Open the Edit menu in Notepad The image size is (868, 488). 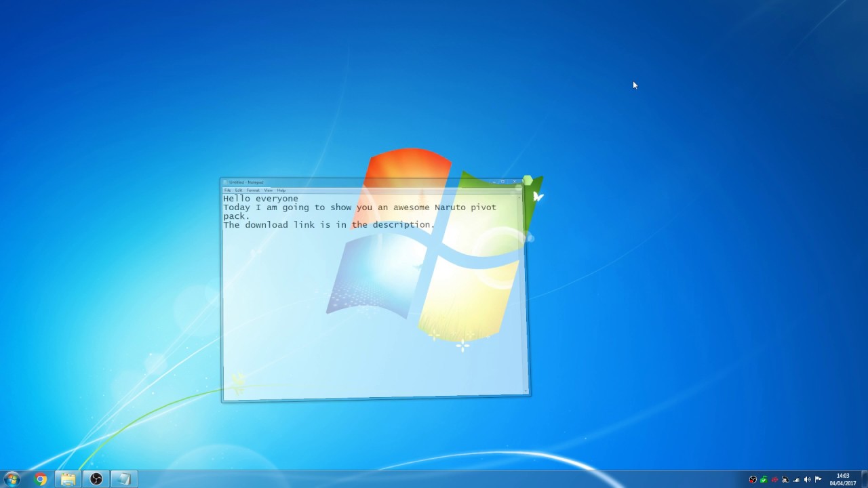[x=238, y=190]
